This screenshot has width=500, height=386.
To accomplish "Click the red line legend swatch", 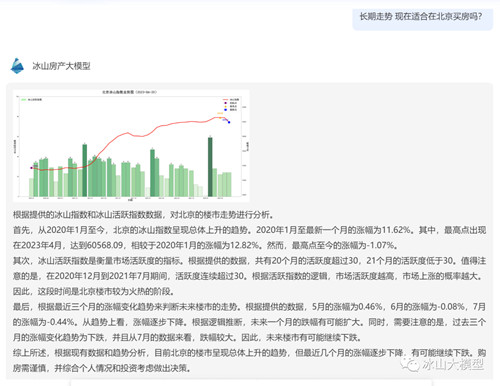I will (226, 100).
